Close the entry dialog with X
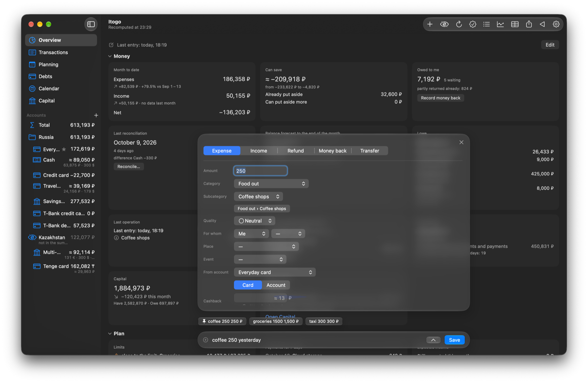 coord(461,142)
